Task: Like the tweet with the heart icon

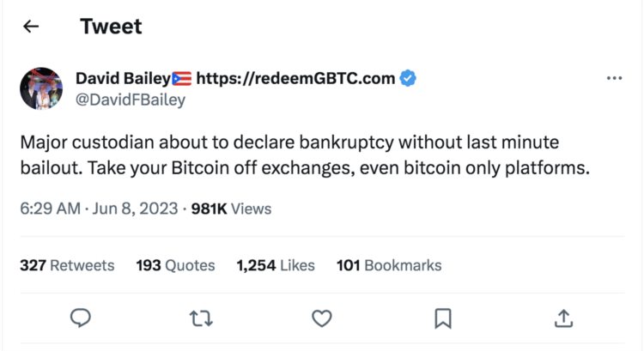Action: [x=321, y=318]
